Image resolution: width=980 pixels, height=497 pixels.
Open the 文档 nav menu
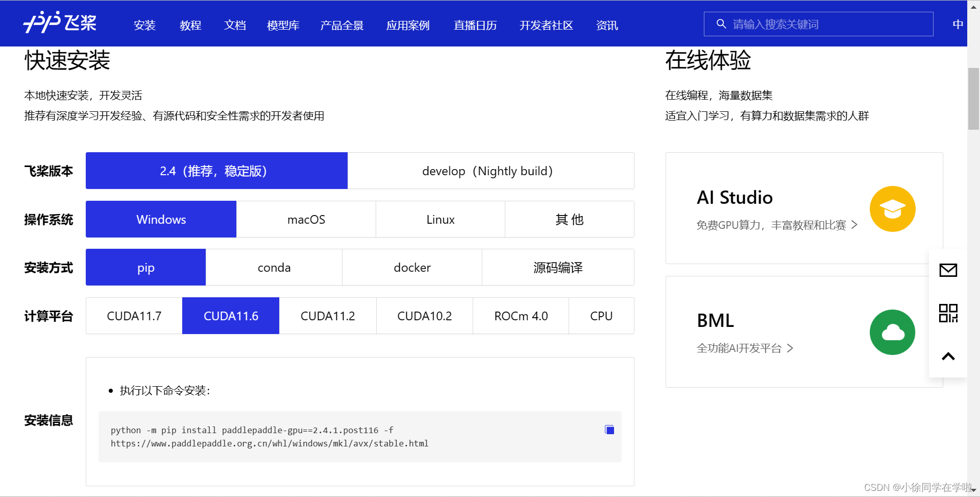(235, 25)
